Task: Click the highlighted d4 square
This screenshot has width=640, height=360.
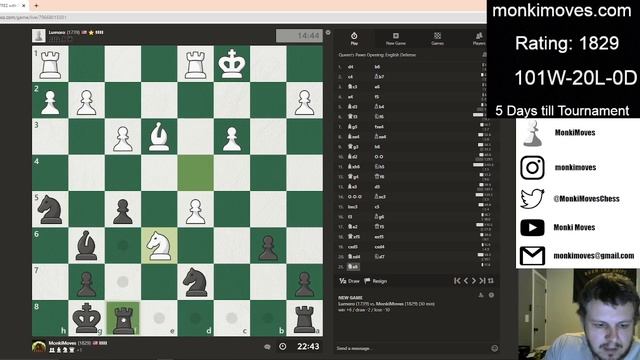Action: coord(196,173)
